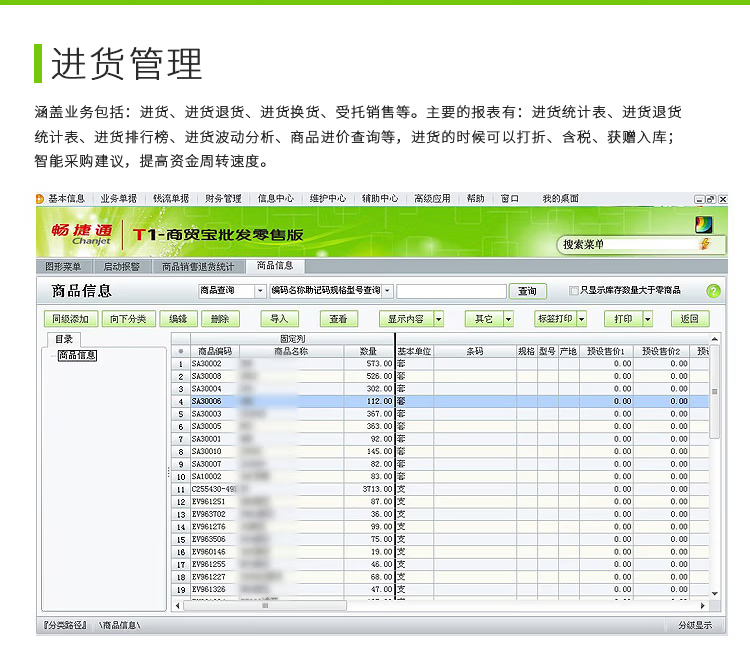Click the horizontal scrollbar thumb under table

pyautogui.click(x=265, y=606)
